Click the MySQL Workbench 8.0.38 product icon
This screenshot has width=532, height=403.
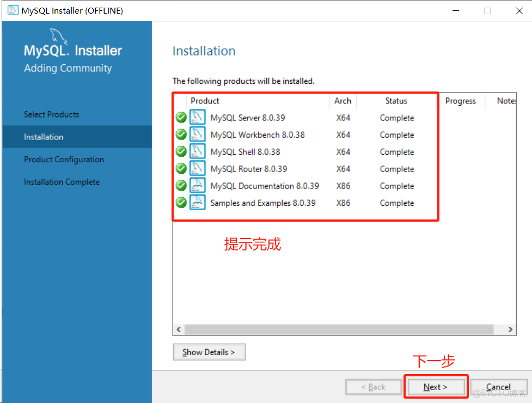pyautogui.click(x=197, y=135)
